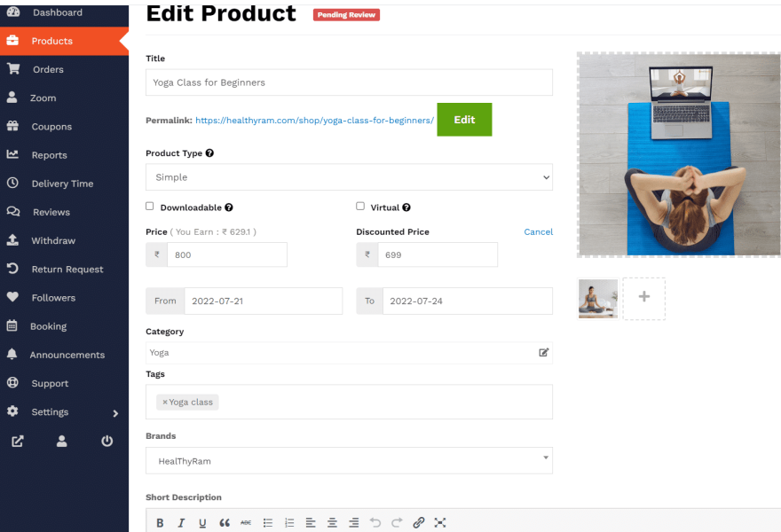
Task: Click the Return Request undo icon
Action: point(12,269)
